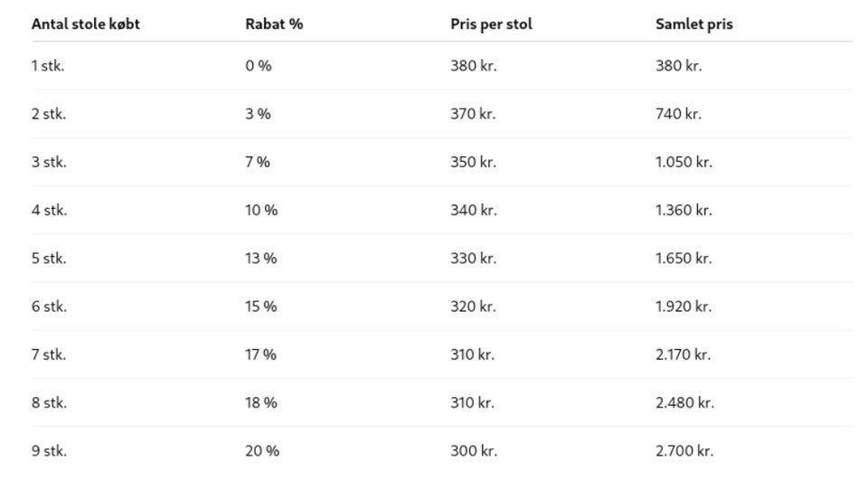Click the "1 stk." cell
The width and height of the screenshot is (868, 481).
pyautogui.click(x=48, y=66)
